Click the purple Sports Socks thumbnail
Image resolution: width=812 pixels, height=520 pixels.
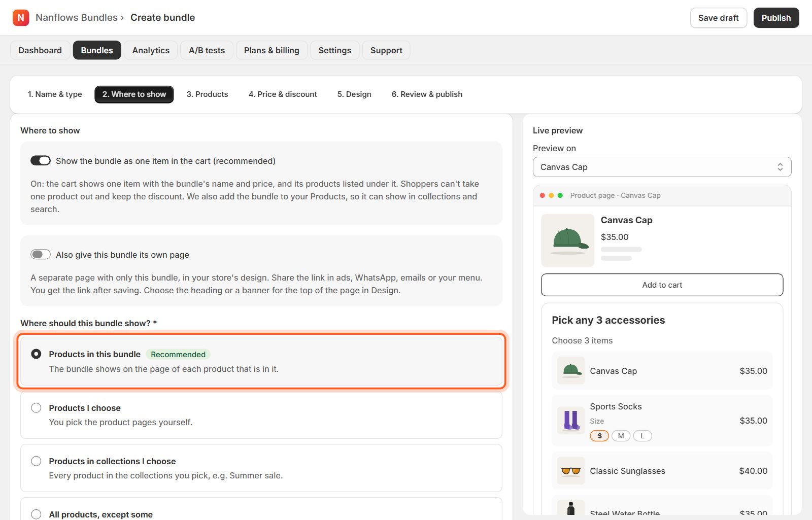point(571,421)
